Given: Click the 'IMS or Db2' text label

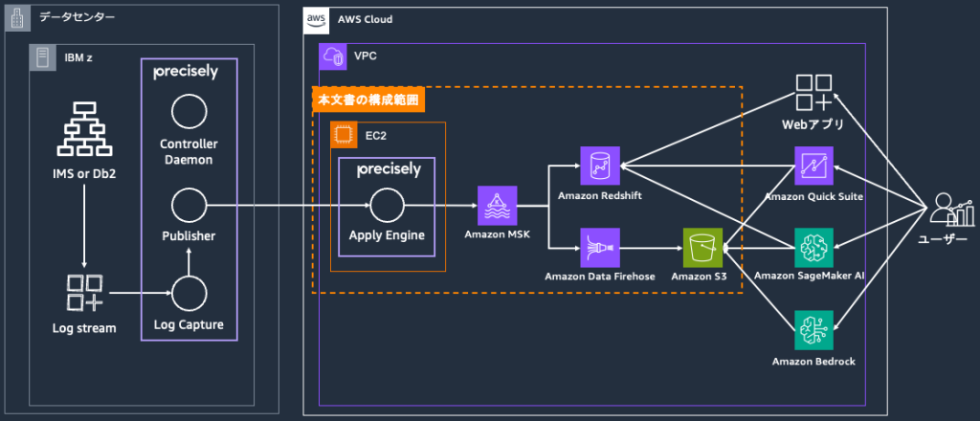Looking at the screenshot, I should 84,173.
